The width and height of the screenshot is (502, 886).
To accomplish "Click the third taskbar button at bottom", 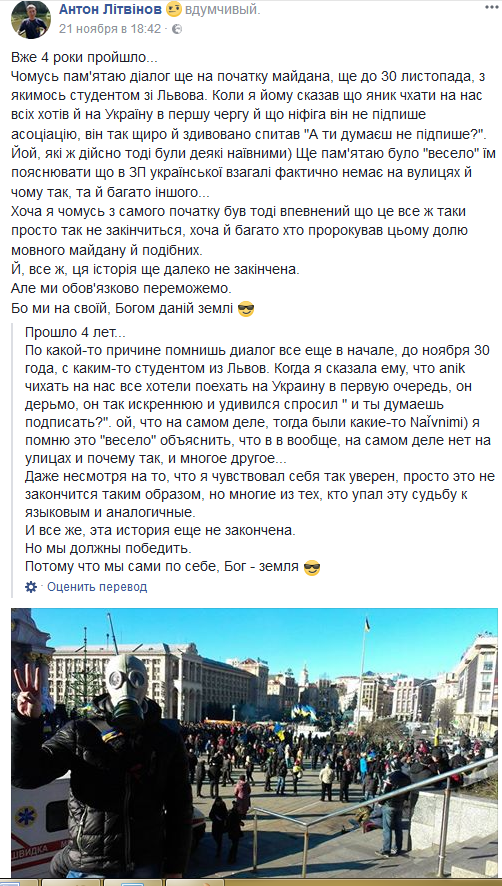I will click(x=134, y=882).
